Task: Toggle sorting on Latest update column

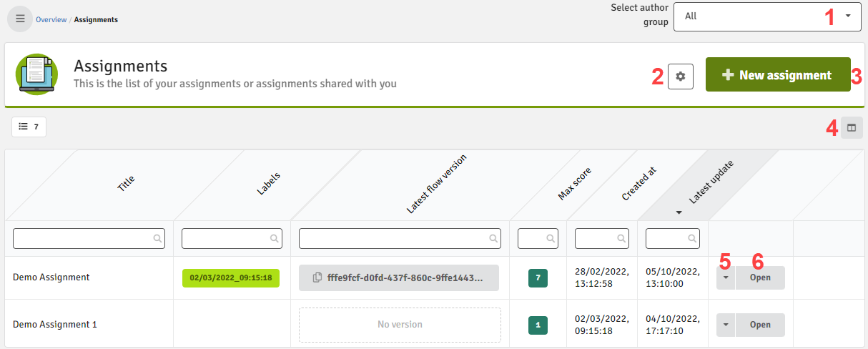Action: coord(711,183)
